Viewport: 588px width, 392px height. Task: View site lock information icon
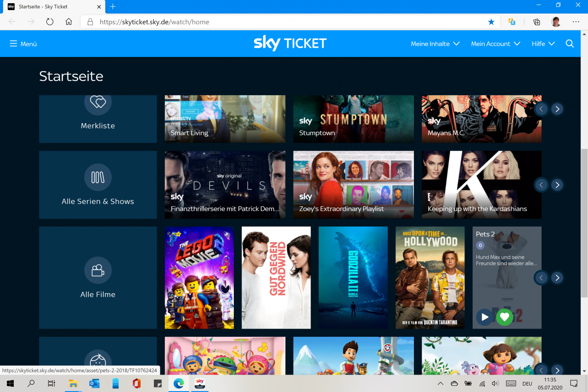(x=90, y=22)
